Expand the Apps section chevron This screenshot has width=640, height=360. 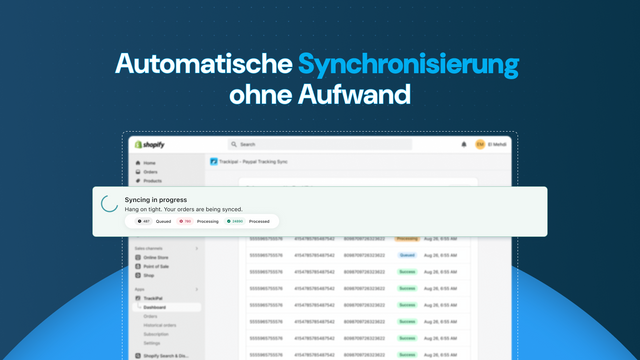pyautogui.click(x=197, y=289)
